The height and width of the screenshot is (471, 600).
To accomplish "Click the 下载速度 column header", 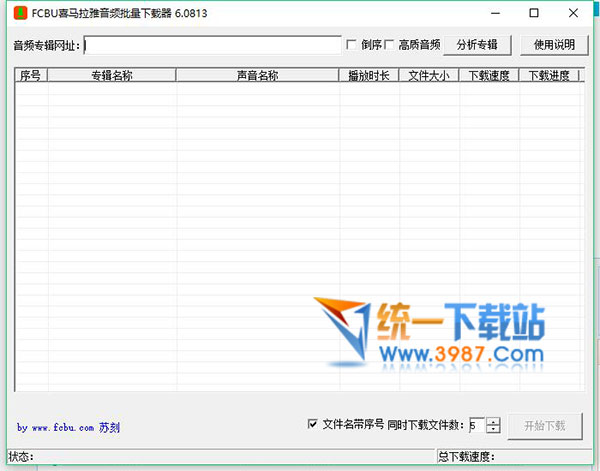I will 489,75.
